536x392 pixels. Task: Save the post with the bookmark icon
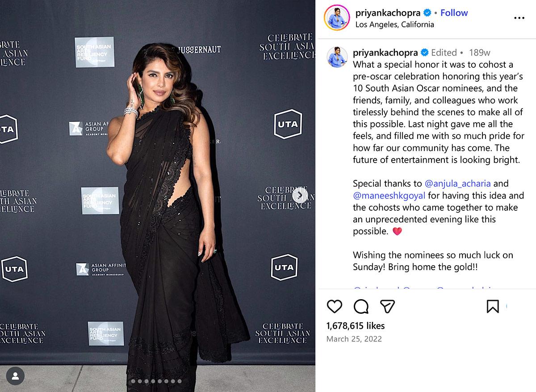click(x=493, y=306)
